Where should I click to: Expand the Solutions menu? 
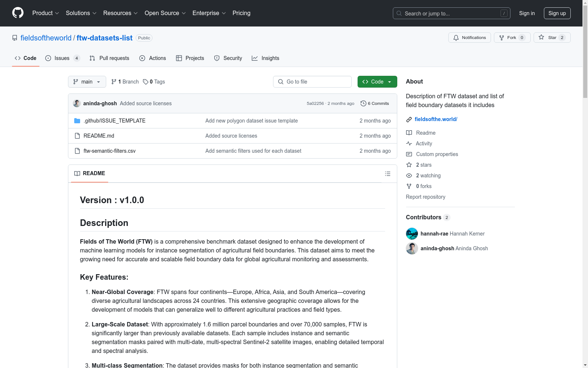[x=81, y=13]
